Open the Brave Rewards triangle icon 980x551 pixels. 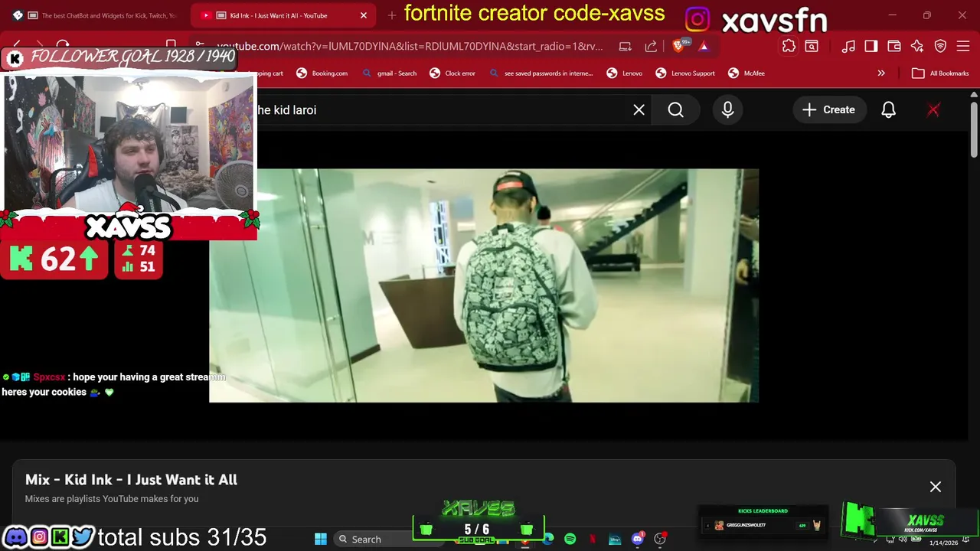704,47
